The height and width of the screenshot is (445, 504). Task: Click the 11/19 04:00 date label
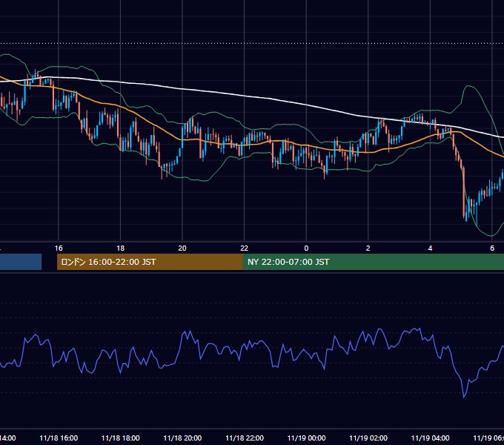(x=431, y=438)
